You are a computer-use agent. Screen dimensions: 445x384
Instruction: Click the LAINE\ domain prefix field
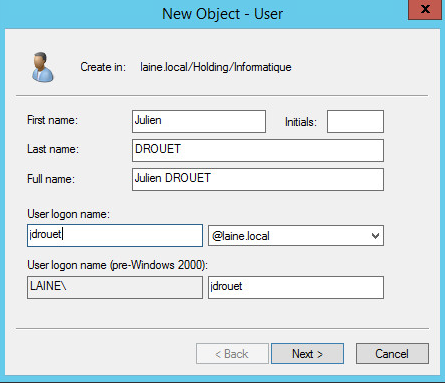pos(115,287)
